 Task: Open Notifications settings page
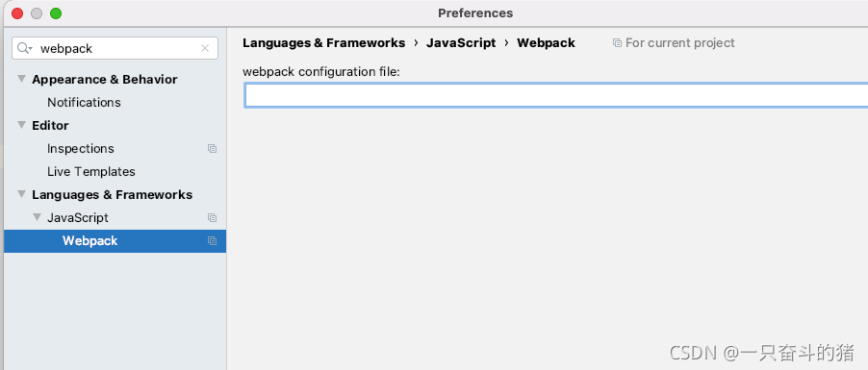point(84,102)
